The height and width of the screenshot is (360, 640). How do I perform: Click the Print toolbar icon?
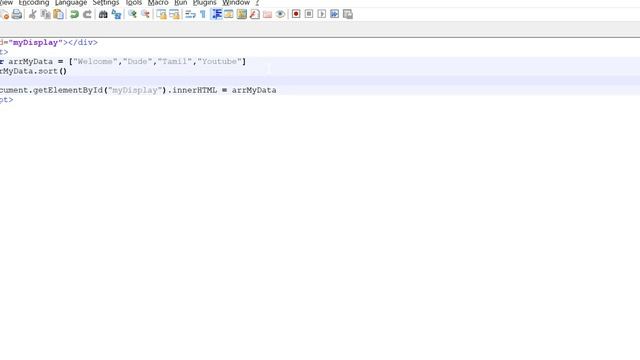17,14
